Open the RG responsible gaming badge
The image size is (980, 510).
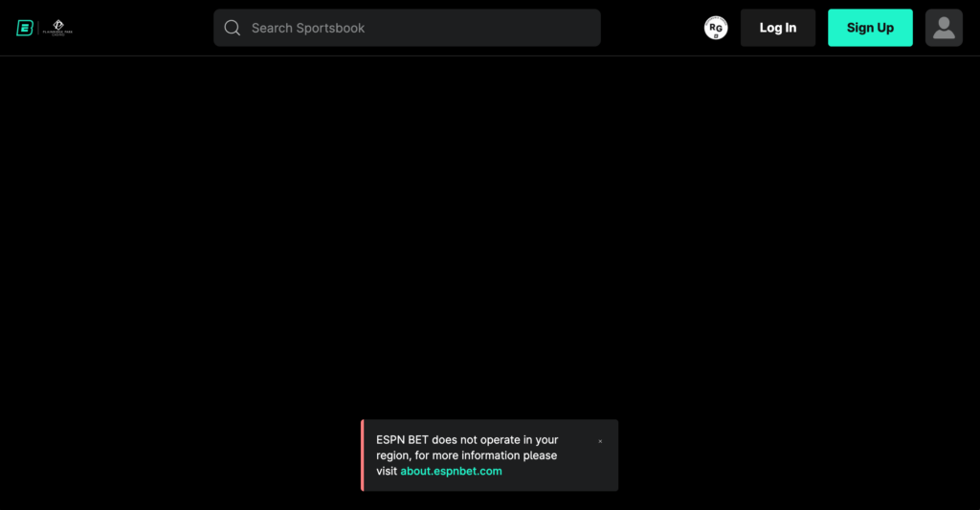click(x=716, y=28)
